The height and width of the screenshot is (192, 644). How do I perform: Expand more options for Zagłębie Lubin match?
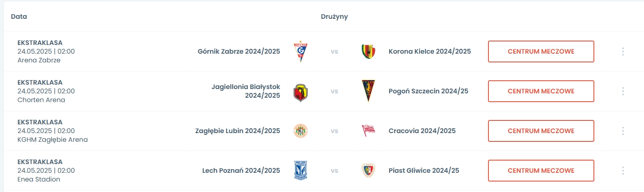623,131
